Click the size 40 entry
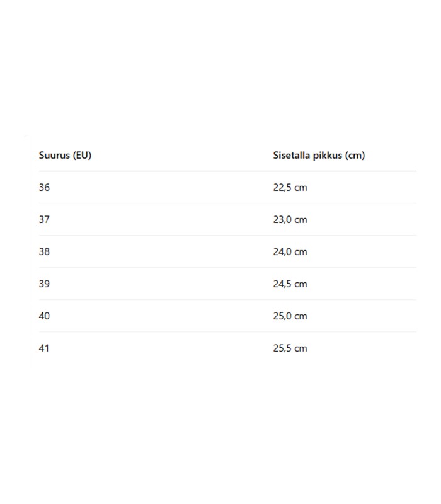This screenshot has height=504, width=441. point(44,316)
